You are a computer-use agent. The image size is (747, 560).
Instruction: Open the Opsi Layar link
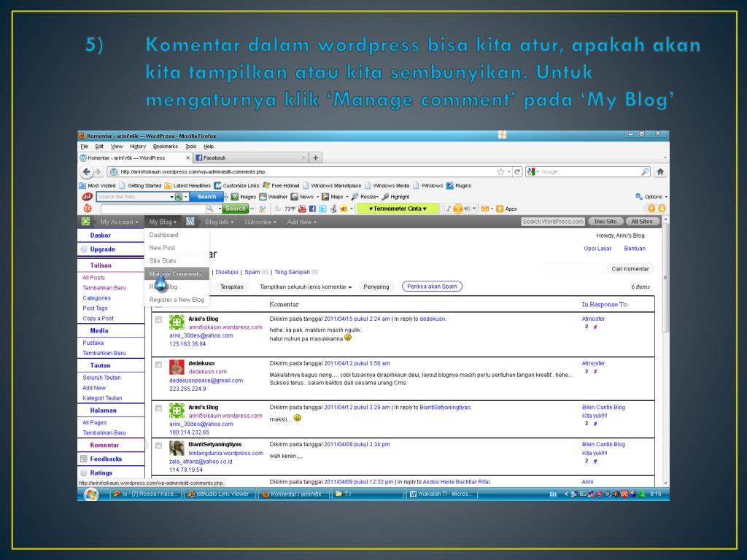click(x=597, y=249)
